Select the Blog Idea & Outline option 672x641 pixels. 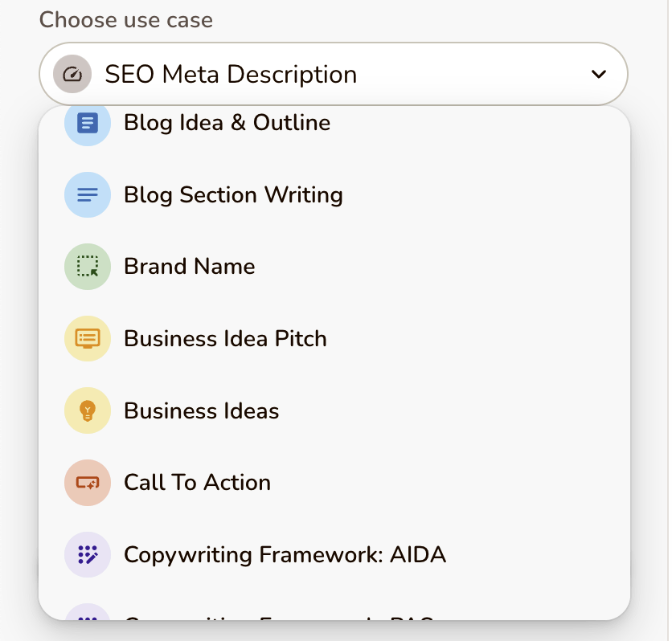pos(227,123)
